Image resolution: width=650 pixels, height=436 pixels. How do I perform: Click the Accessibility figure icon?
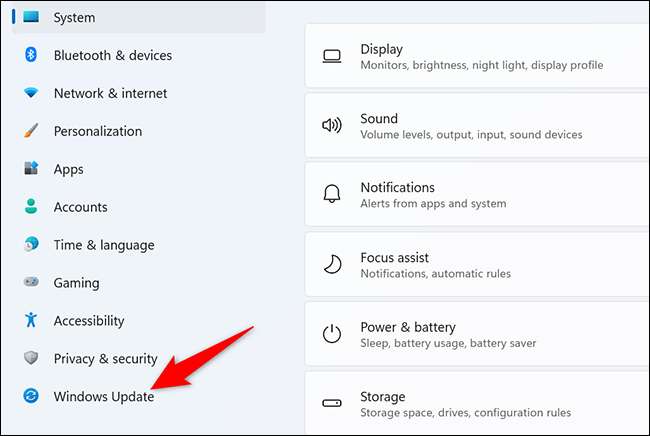31,321
